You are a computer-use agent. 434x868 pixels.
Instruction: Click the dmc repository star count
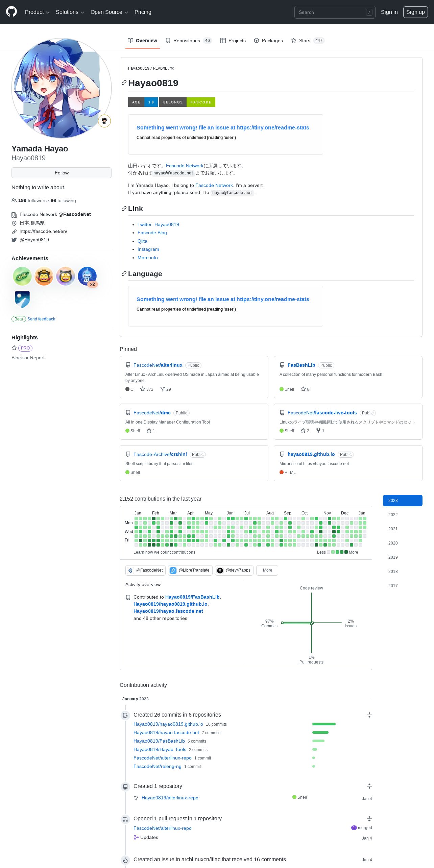[151, 431]
